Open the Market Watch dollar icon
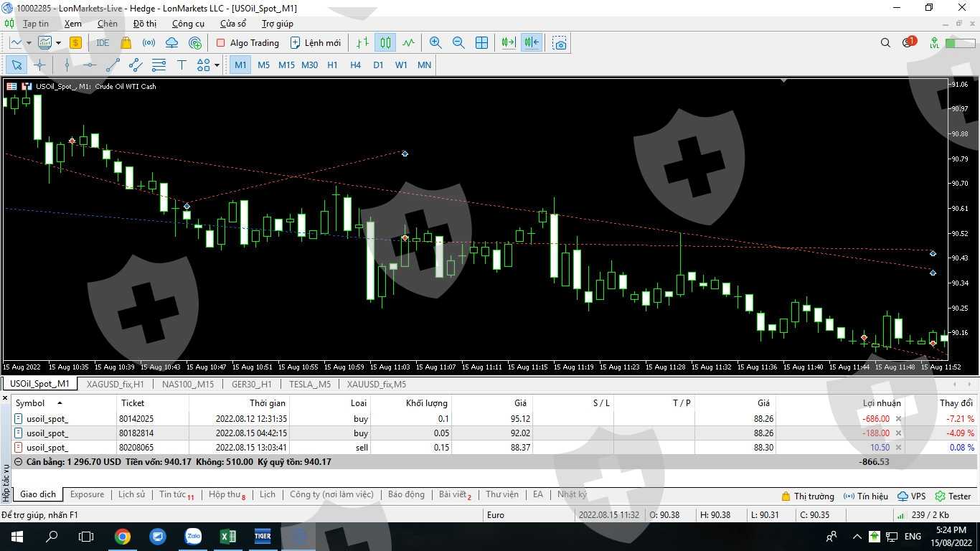This screenshot has width=980, height=551. pyautogui.click(x=75, y=43)
